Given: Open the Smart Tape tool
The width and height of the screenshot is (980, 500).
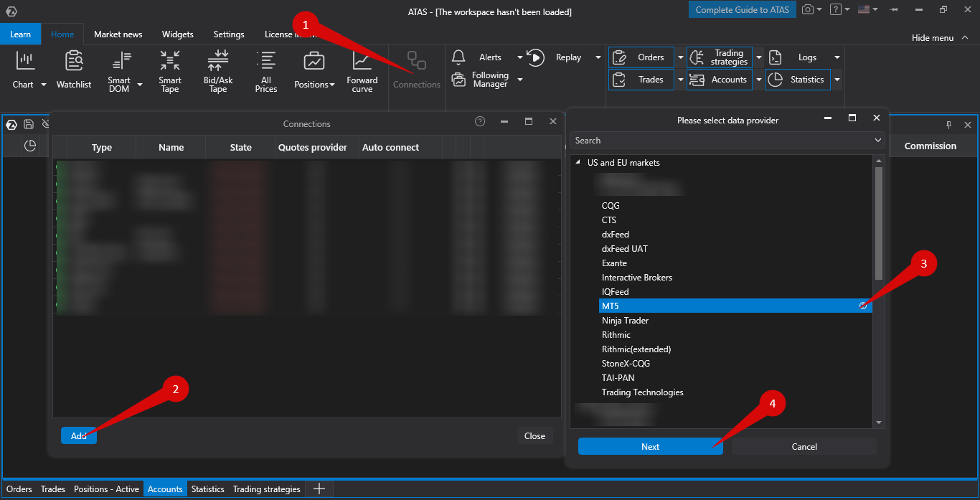Looking at the screenshot, I should click(170, 71).
